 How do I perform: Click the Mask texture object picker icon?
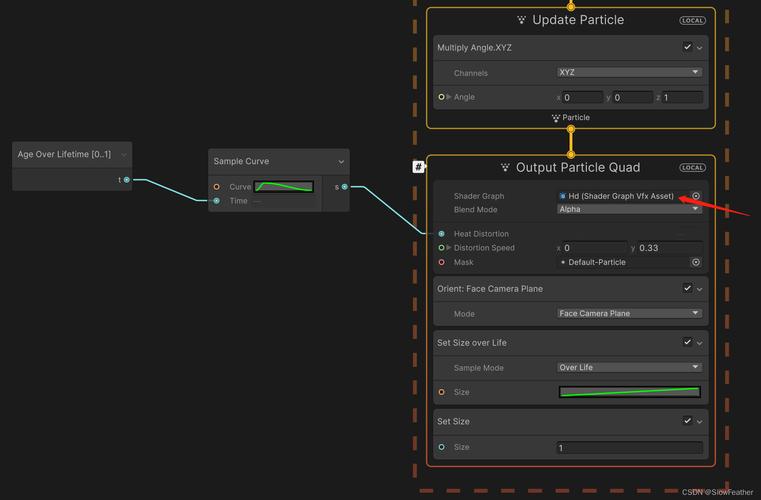(x=695, y=262)
